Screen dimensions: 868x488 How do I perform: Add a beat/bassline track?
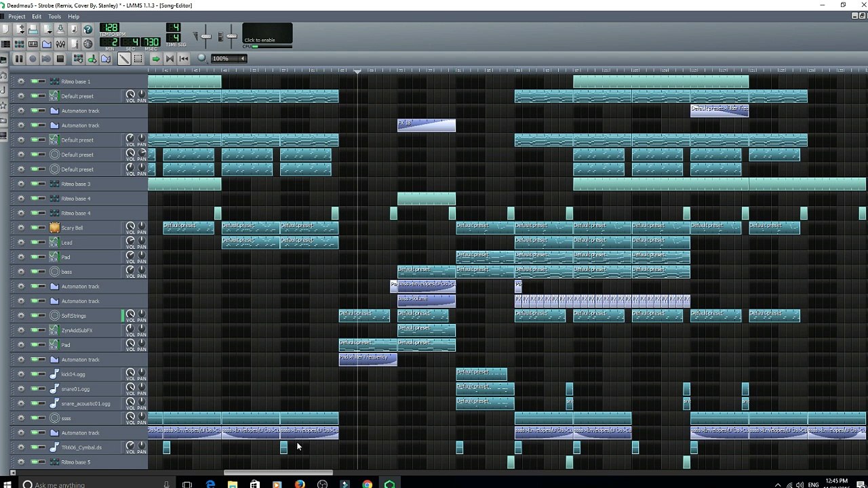point(78,59)
